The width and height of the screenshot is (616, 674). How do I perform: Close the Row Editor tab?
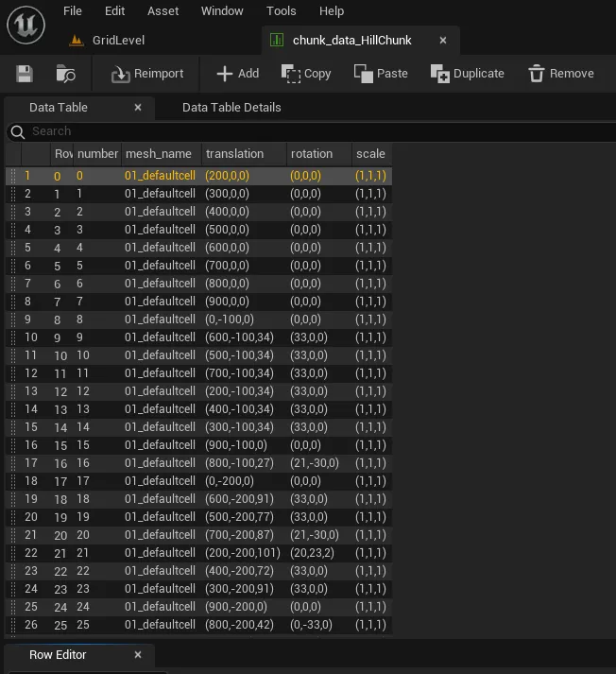click(x=138, y=655)
